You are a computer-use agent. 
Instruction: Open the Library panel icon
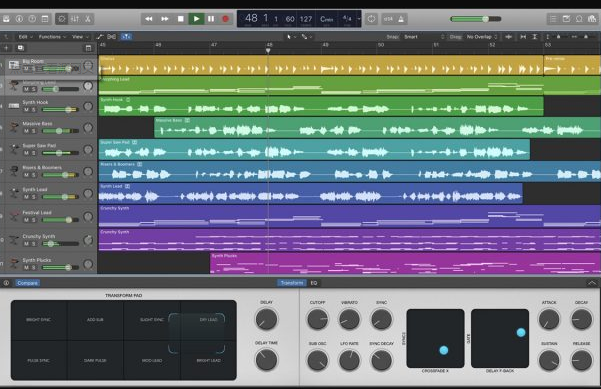pyautogui.click(x=6, y=19)
